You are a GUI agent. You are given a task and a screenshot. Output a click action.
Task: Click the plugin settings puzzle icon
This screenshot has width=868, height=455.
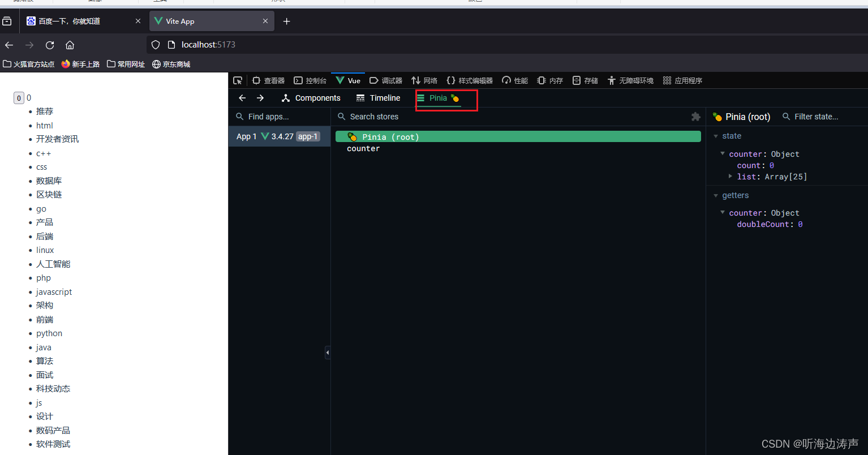point(696,117)
